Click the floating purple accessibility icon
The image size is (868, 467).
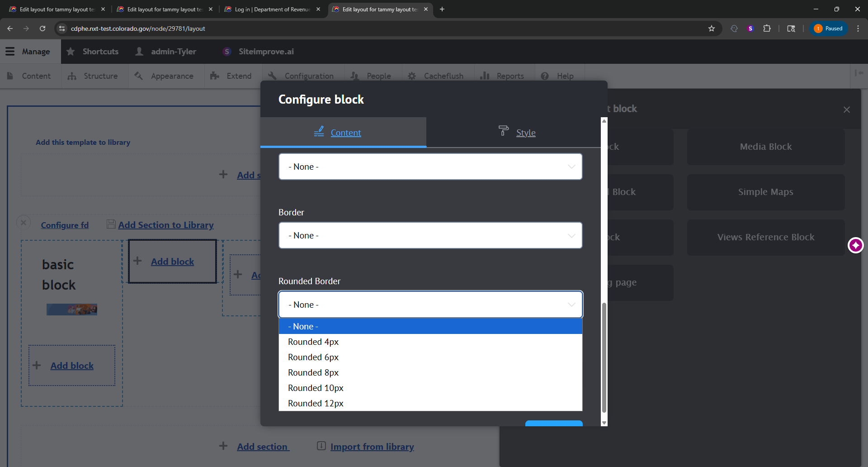tap(855, 245)
